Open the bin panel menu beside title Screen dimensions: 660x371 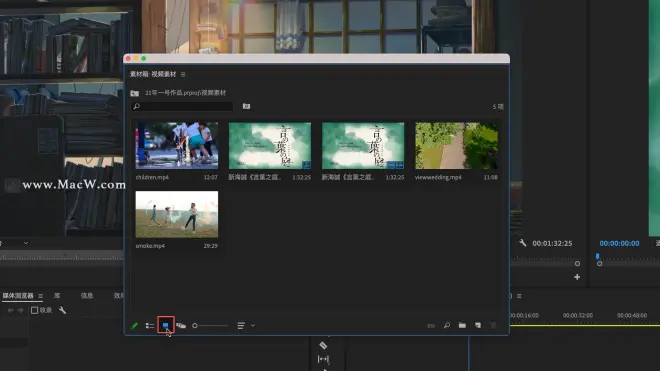tap(183, 75)
